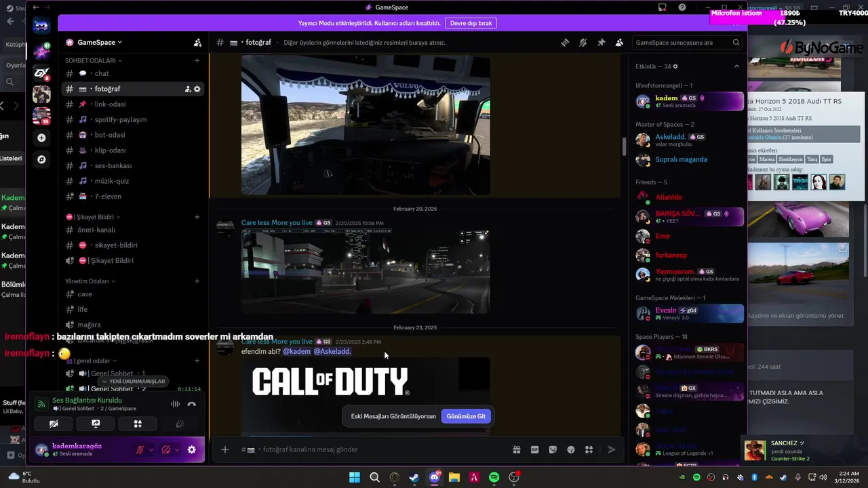Click Günümüze Git button
The image size is (868, 488).
pyautogui.click(x=466, y=416)
